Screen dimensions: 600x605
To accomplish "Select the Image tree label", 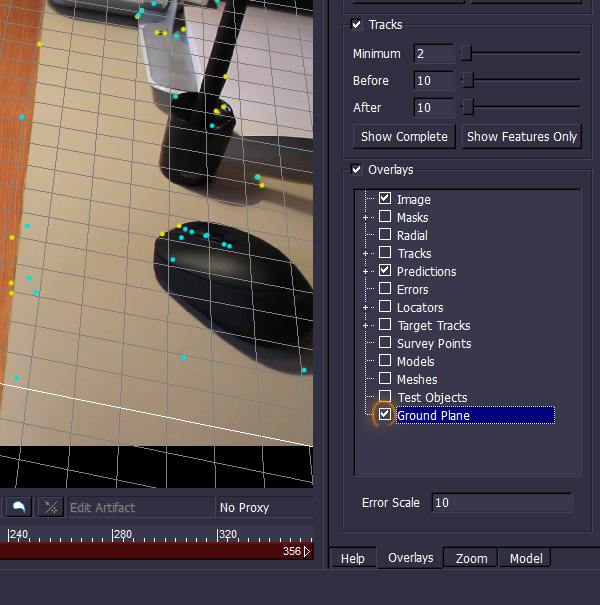I will (x=414, y=199).
